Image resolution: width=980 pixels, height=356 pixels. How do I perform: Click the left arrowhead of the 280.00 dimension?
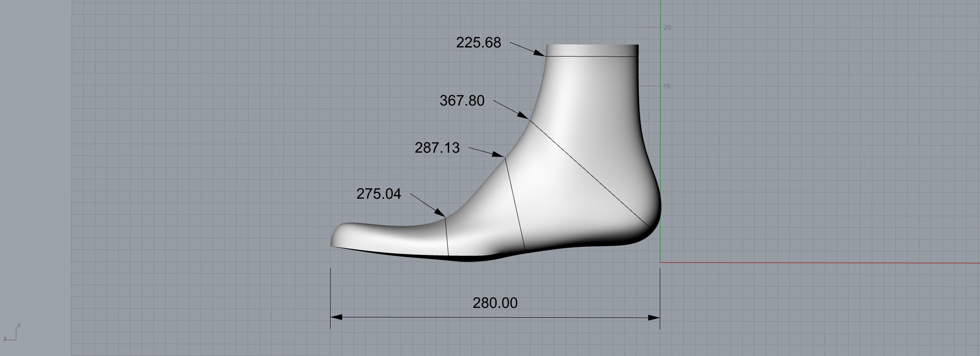tap(336, 317)
